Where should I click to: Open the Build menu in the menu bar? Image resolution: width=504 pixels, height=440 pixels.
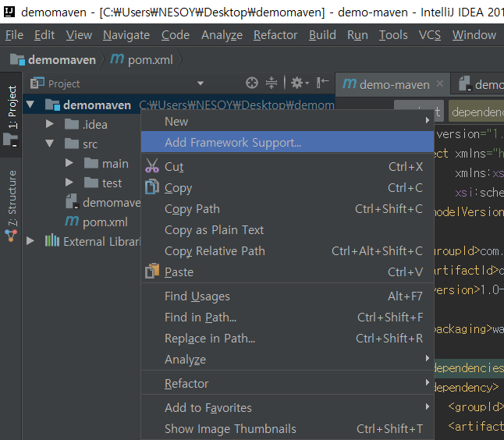pos(322,34)
